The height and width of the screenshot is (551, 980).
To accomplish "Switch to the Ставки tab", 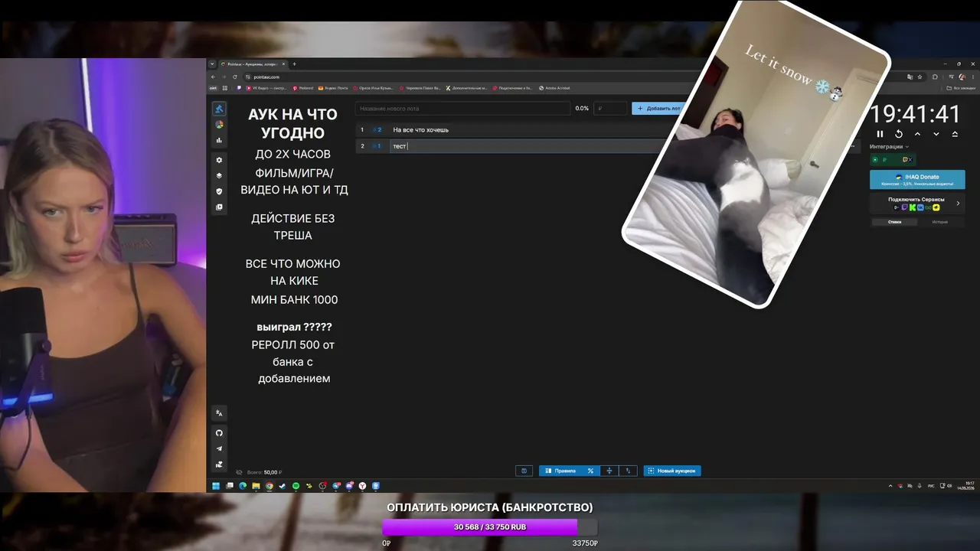I will click(894, 222).
